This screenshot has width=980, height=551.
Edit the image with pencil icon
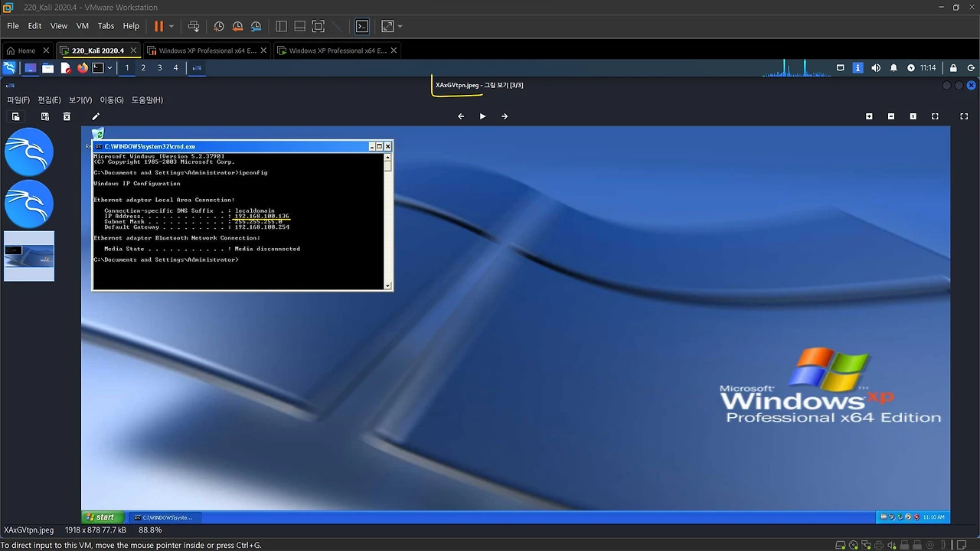96,116
